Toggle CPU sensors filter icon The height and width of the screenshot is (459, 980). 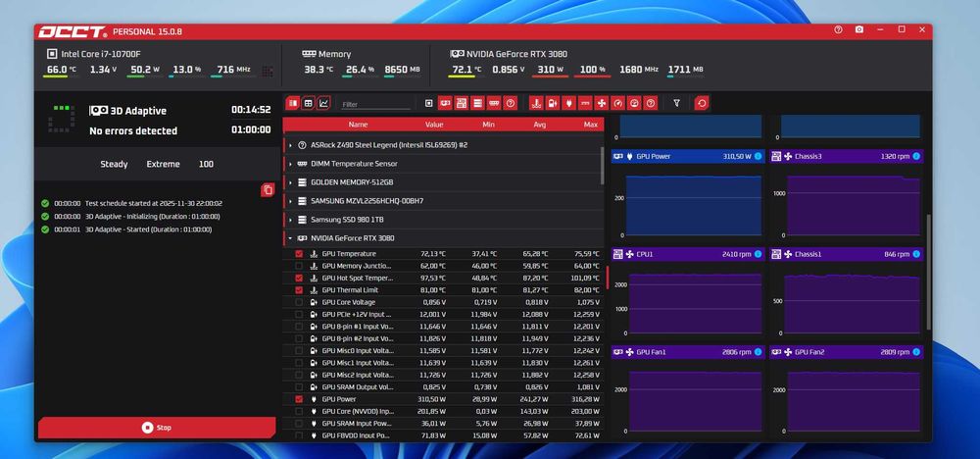coord(429,103)
